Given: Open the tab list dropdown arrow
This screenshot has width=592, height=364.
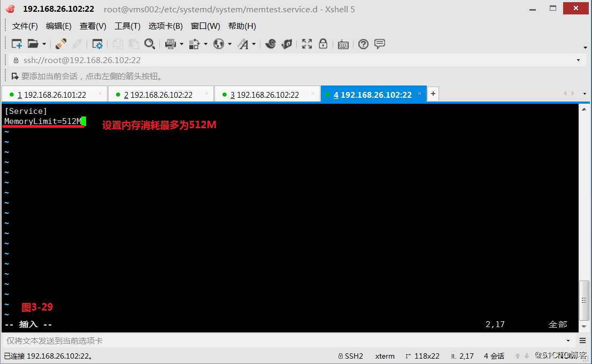Looking at the screenshot, I should pos(585,94).
